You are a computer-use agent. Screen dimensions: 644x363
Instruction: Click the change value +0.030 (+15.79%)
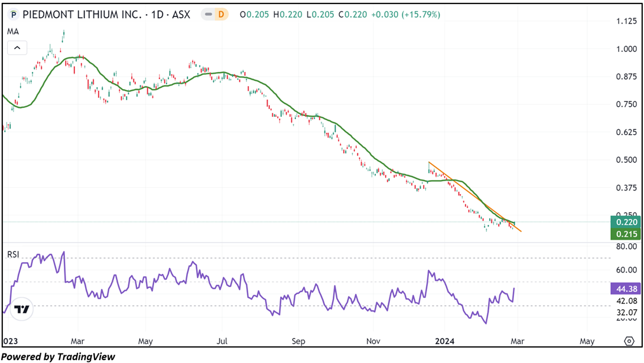tap(405, 15)
